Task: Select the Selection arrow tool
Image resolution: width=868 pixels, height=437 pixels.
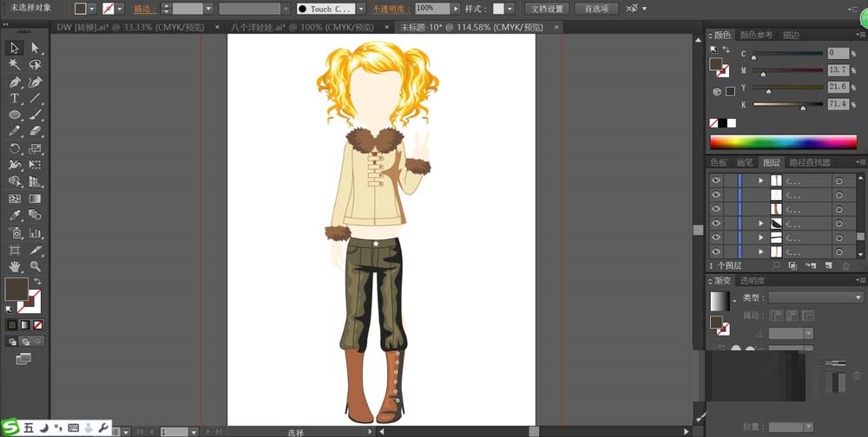Action: click(x=16, y=48)
